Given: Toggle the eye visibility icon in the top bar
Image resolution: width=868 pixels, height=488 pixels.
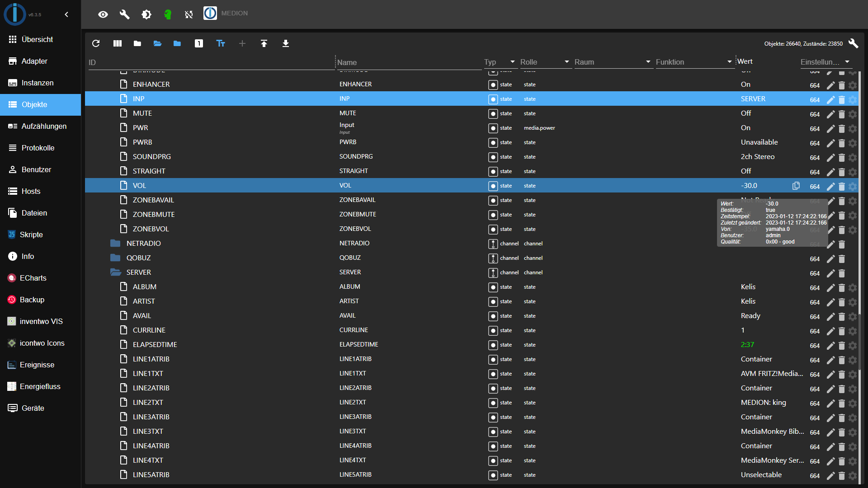Looking at the screenshot, I should pyautogui.click(x=103, y=14).
